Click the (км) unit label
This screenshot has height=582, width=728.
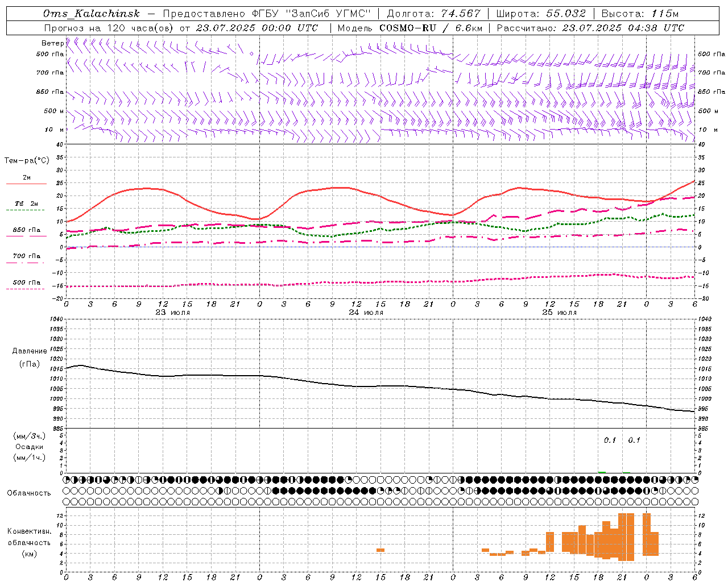click(x=30, y=554)
